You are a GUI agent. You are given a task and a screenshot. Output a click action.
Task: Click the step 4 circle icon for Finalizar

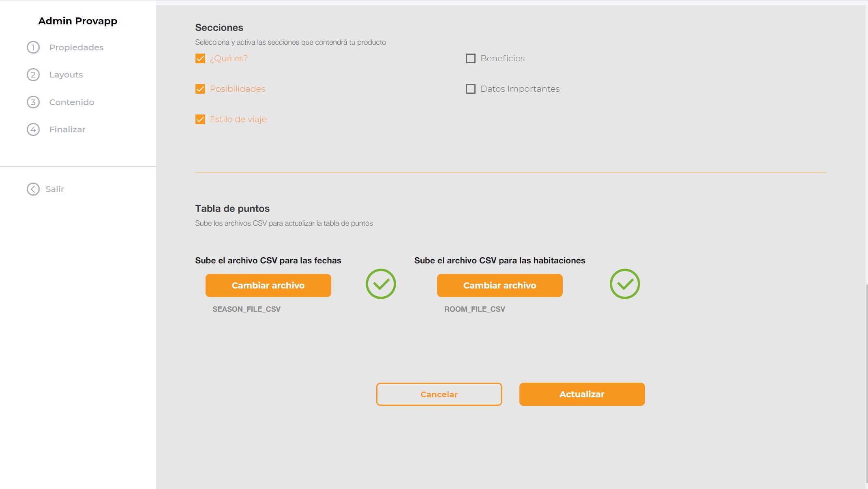[33, 129]
